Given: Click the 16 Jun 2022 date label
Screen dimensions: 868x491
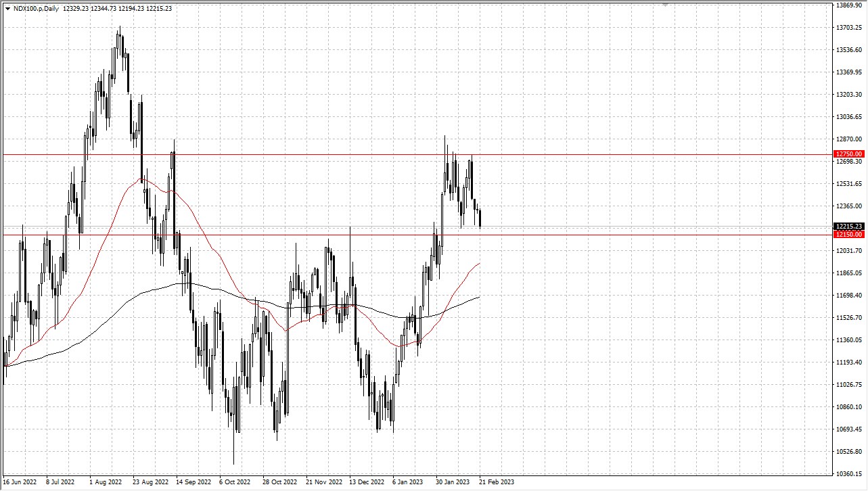Looking at the screenshot, I should [x=19, y=482].
